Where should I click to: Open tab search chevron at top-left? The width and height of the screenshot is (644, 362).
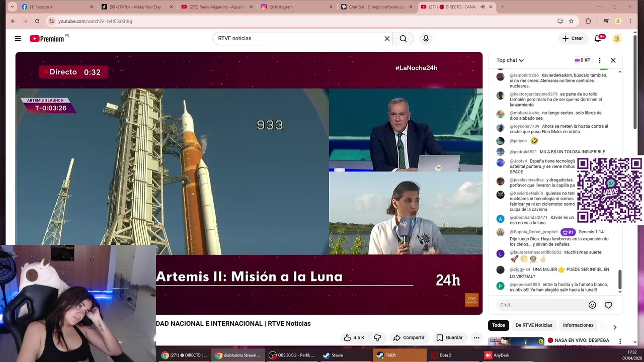(12, 7)
